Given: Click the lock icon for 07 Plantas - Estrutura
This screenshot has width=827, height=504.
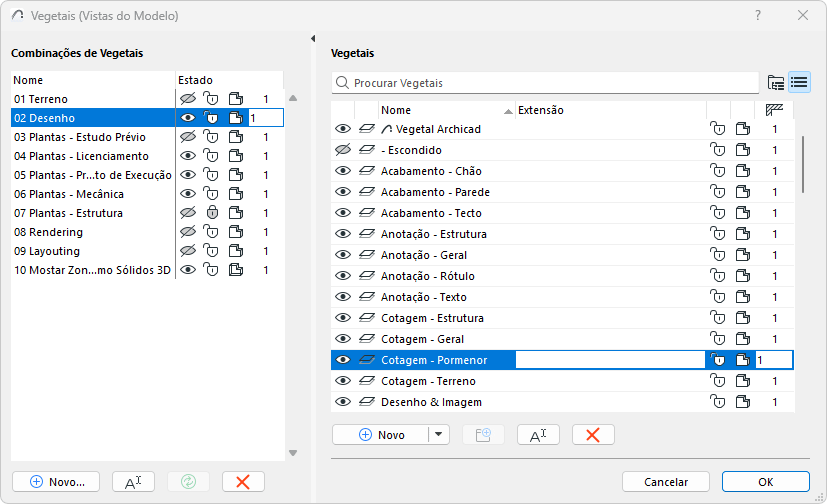Looking at the screenshot, I should [x=211, y=213].
